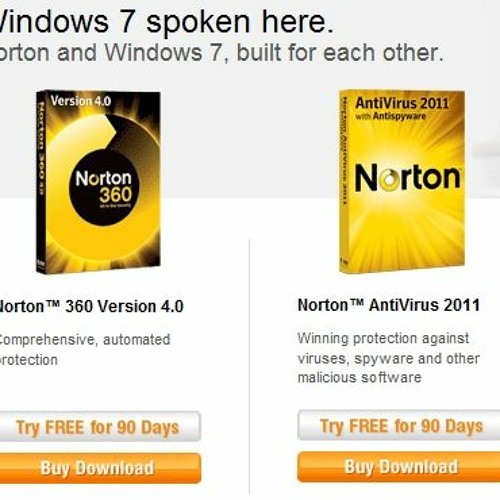The image size is (500, 500).
Task: Click the 'Comprehensive, automated protection' description
Action: (85, 350)
